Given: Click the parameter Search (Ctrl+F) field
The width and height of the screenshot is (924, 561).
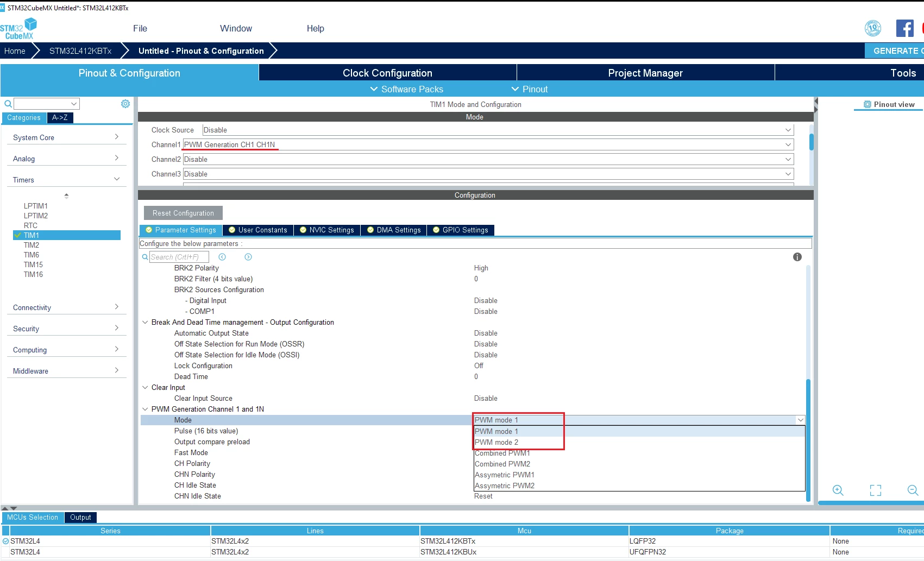Looking at the screenshot, I should 179,257.
